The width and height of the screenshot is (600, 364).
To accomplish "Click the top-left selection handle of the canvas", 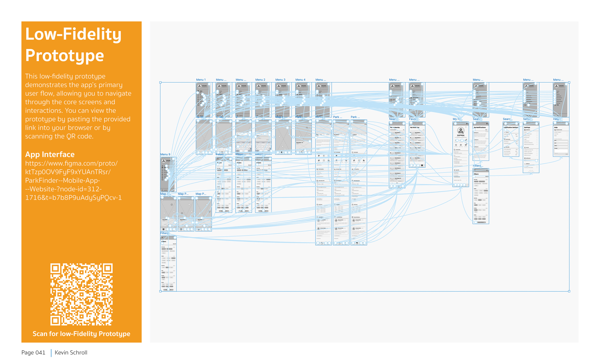I will [x=160, y=82].
